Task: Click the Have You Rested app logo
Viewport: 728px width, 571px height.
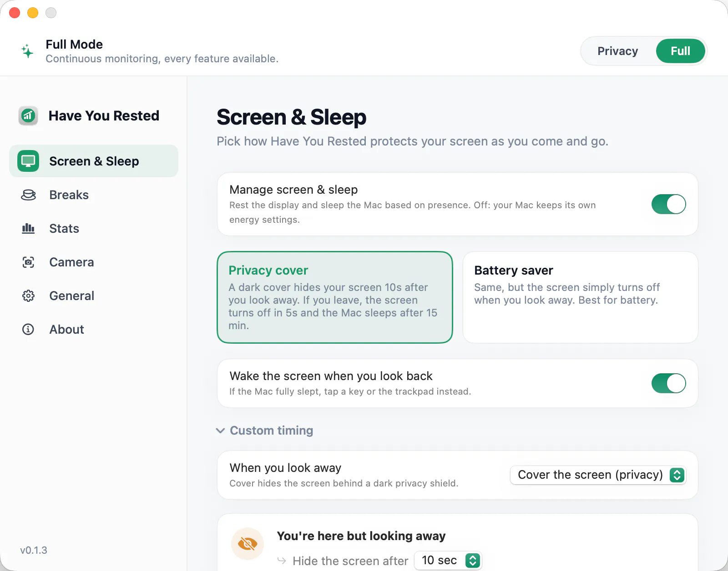Action: 28,115
